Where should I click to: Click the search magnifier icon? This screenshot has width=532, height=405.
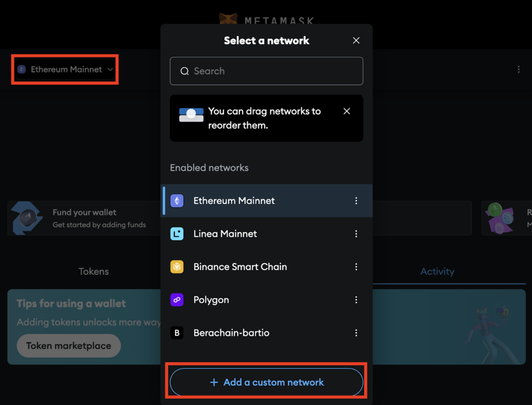[184, 71]
